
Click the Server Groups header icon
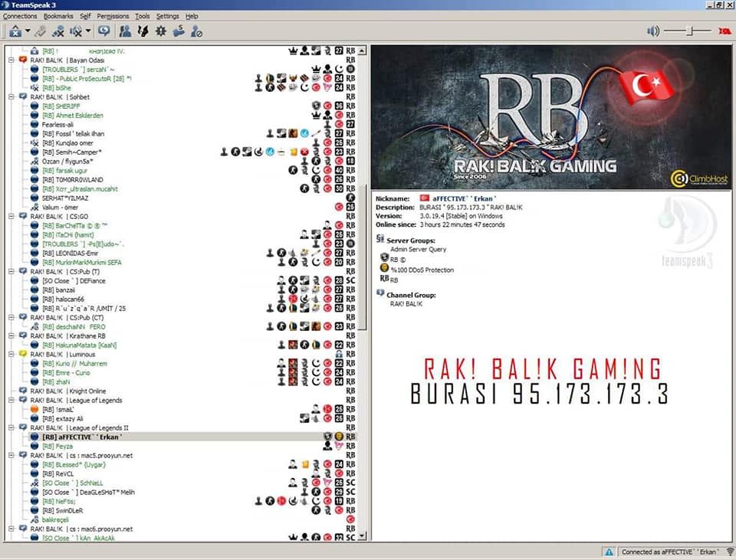tap(380, 239)
